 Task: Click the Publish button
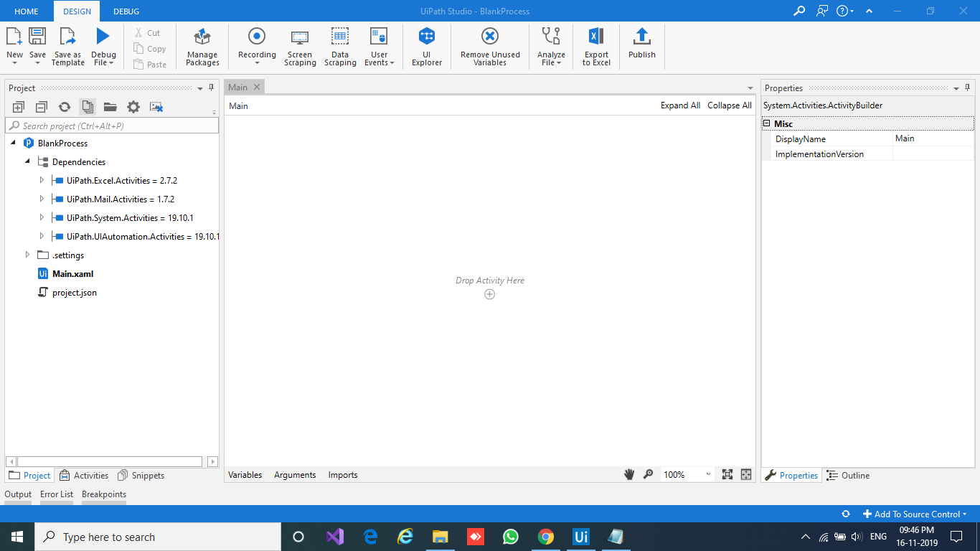click(x=642, y=43)
